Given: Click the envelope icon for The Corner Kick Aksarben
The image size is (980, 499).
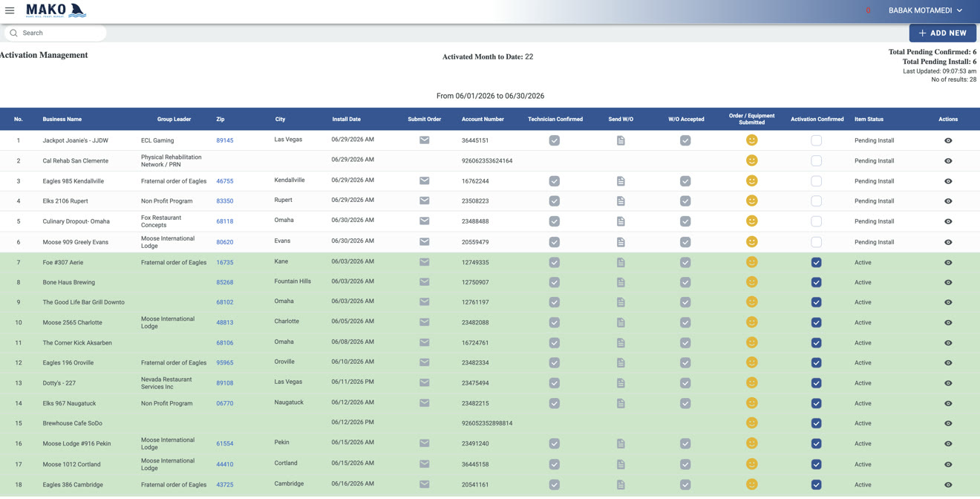Looking at the screenshot, I should click(425, 342).
